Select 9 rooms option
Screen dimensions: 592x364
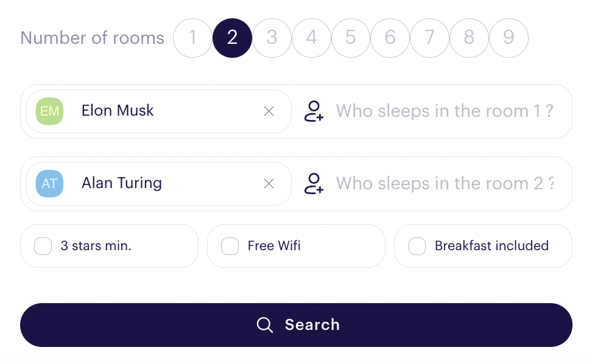(509, 38)
